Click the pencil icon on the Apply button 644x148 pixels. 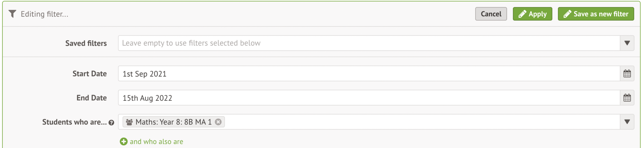tap(522, 14)
